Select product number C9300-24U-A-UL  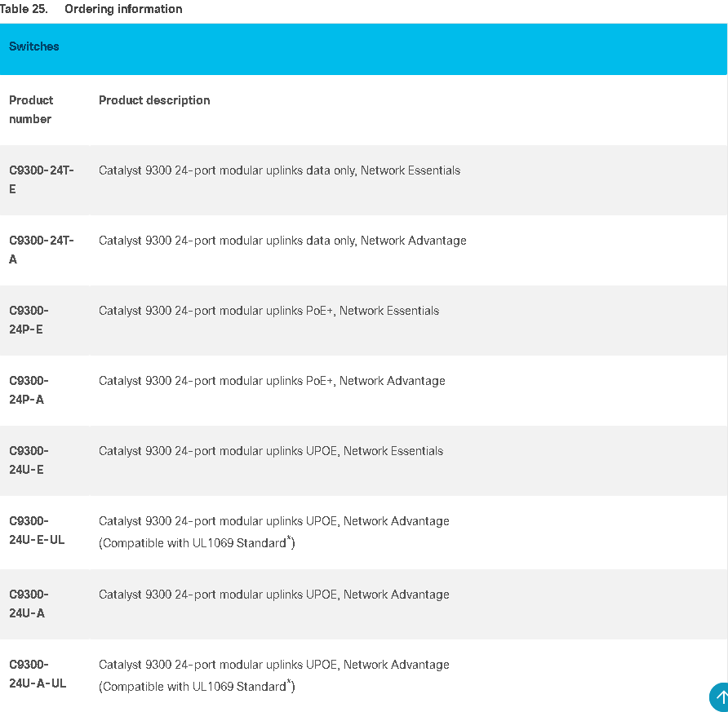click(x=38, y=674)
